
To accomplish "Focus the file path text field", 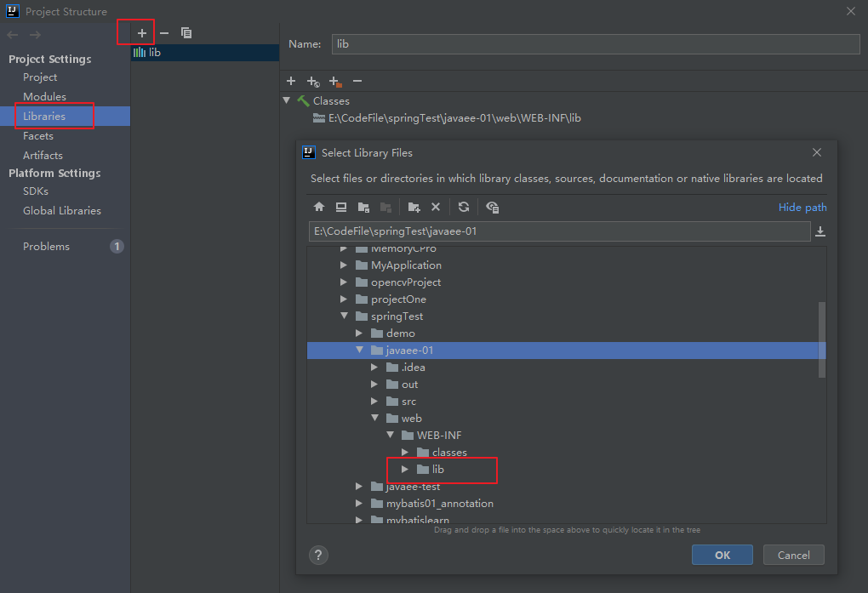I will (x=560, y=231).
